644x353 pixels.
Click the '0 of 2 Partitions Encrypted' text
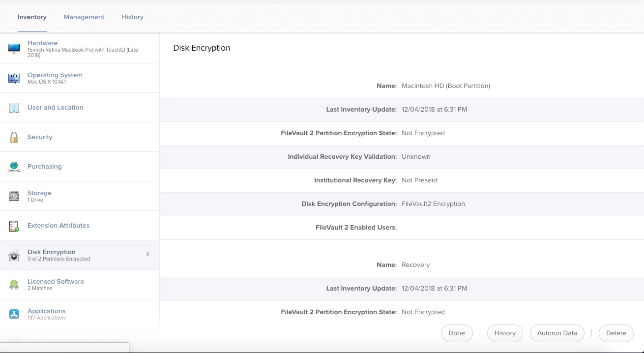(59, 259)
